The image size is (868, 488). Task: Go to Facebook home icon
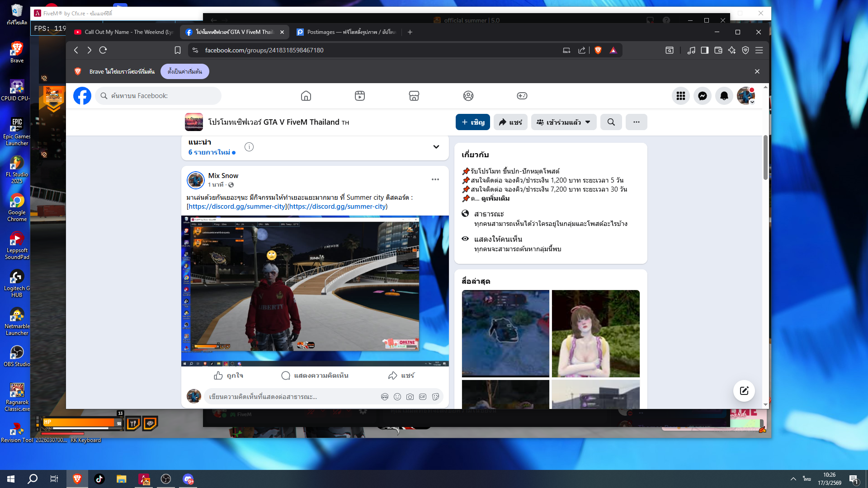(306, 96)
